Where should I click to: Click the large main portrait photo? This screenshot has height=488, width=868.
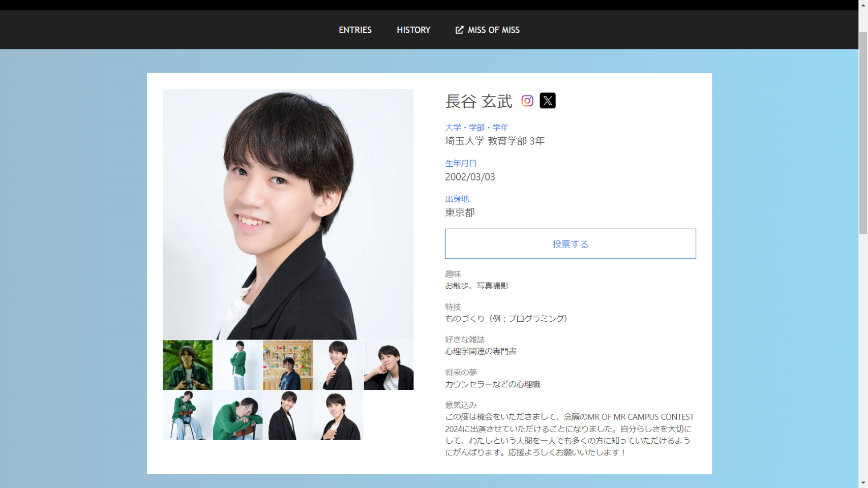(288, 214)
